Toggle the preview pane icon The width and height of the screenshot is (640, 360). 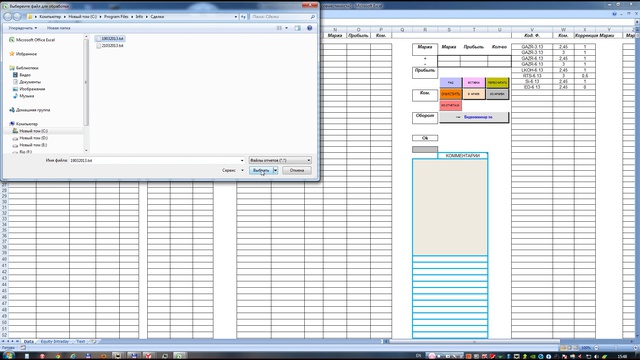tap(298, 28)
